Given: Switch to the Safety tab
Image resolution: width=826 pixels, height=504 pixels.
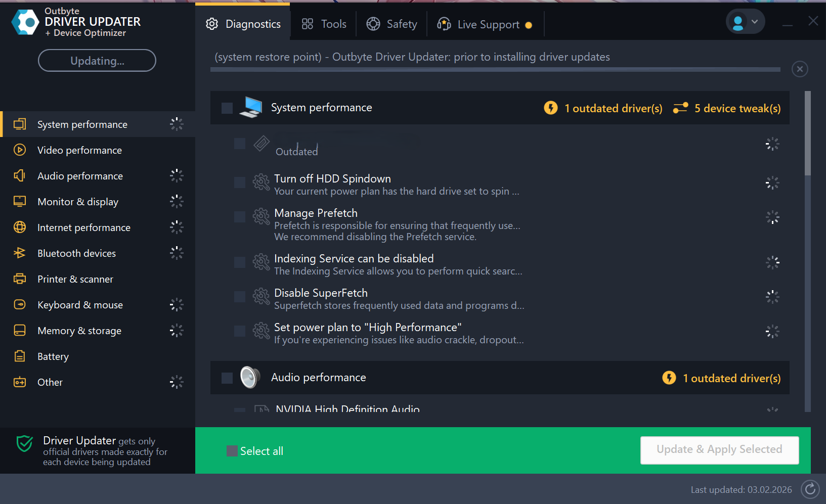Looking at the screenshot, I should coord(392,24).
